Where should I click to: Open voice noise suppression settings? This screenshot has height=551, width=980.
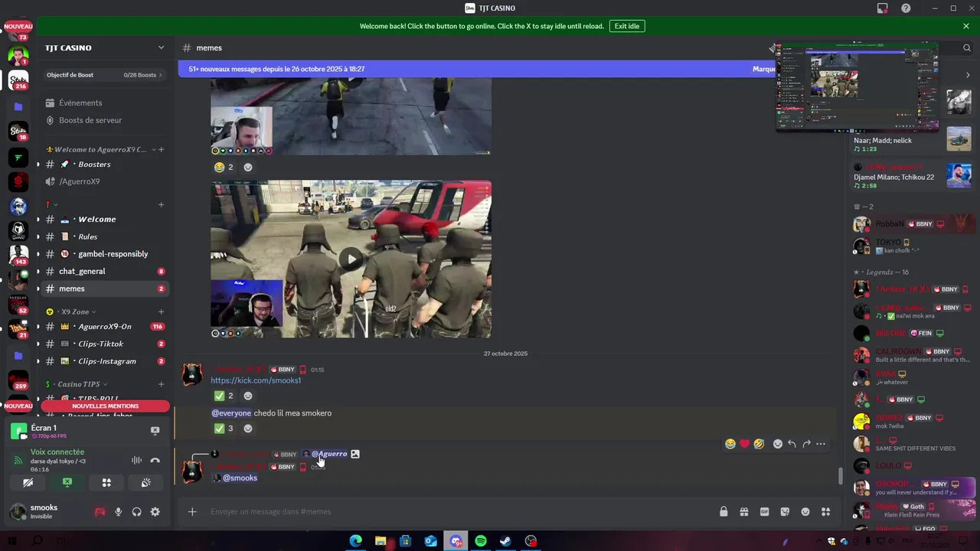[136, 460]
